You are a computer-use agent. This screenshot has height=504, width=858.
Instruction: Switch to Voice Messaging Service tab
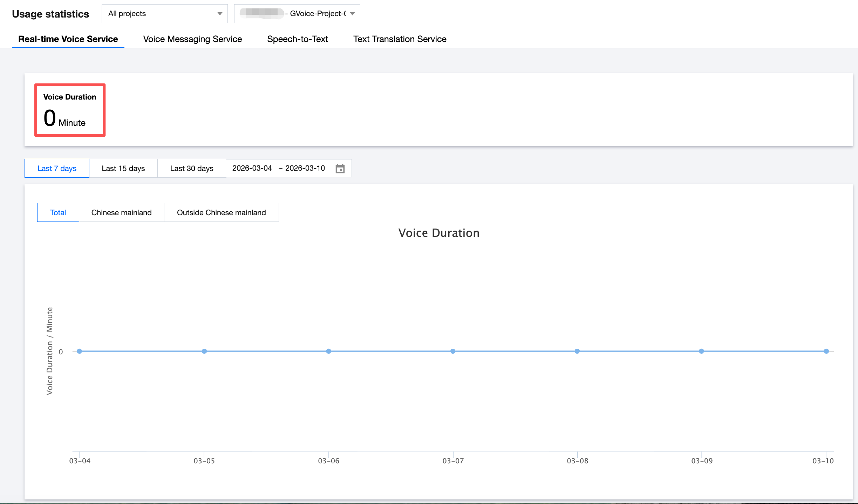tap(192, 39)
